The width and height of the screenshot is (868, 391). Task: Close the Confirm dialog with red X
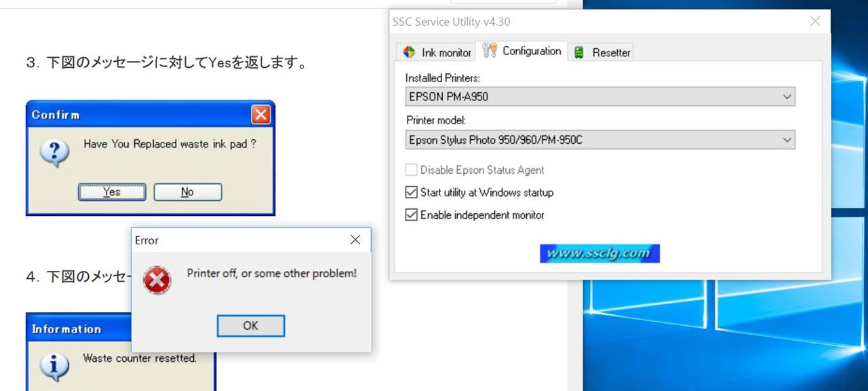(x=261, y=114)
